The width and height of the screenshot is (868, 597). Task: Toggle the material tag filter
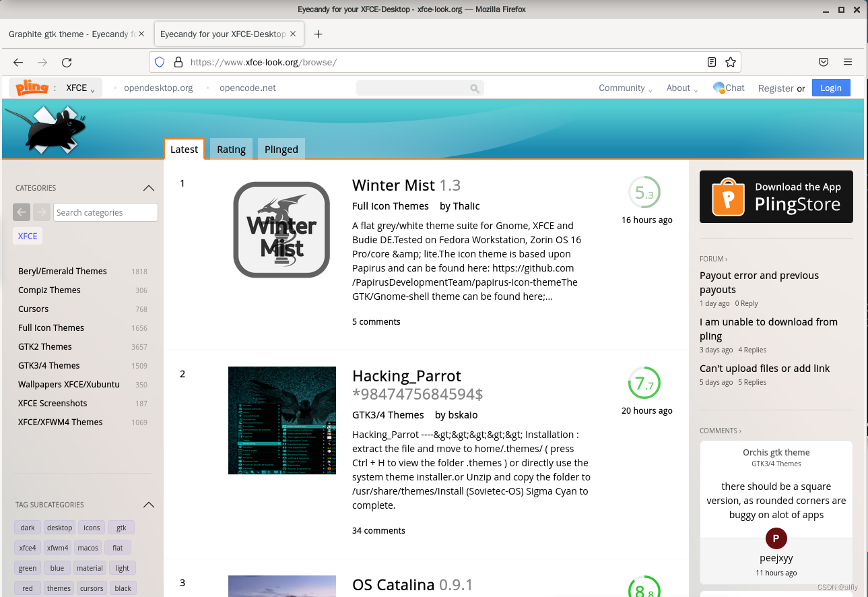click(x=90, y=568)
